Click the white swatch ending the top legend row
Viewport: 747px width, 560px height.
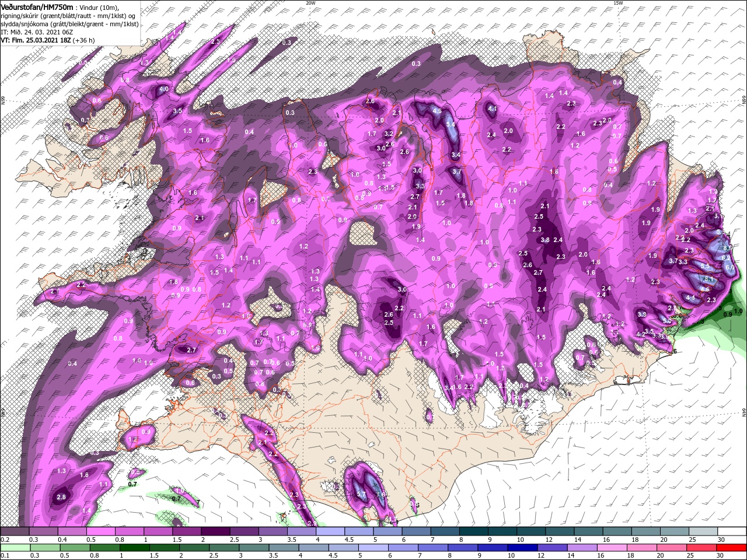pyautogui.click(x=732, y=532)
